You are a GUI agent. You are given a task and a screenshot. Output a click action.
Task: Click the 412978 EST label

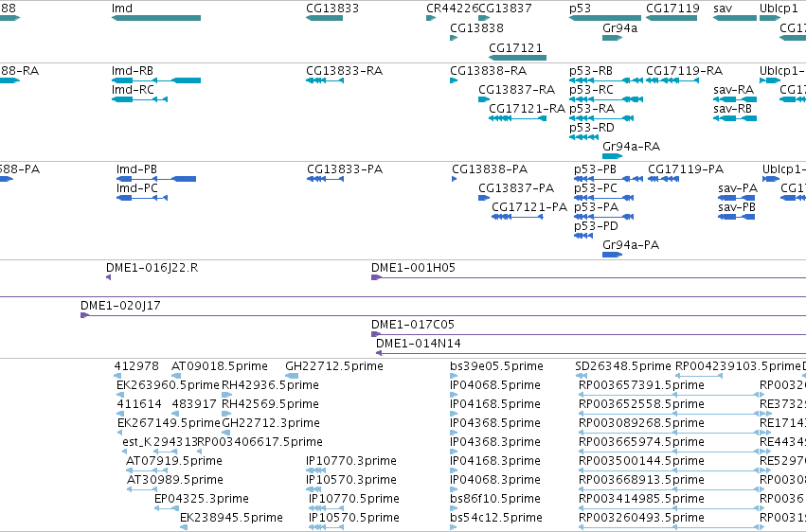tap(136, 366)
